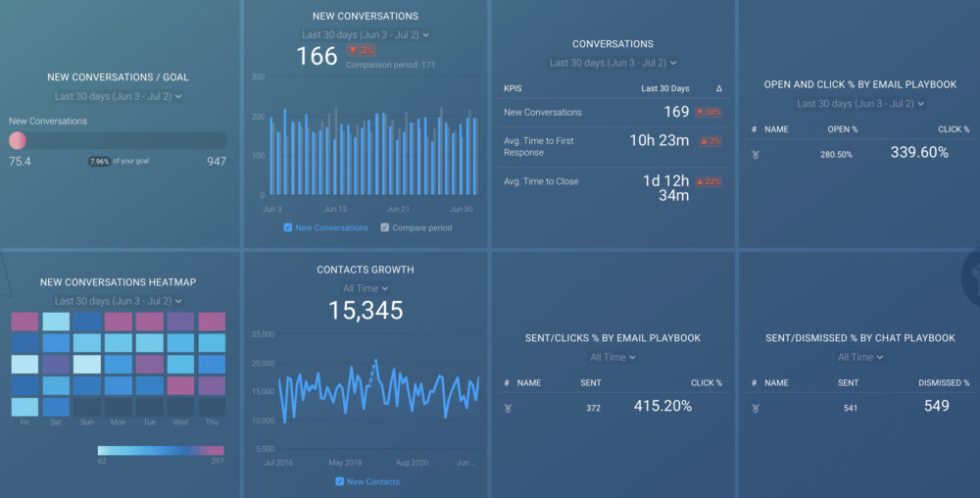Viewport: 980px width, 498px height.
Task: Click the pink goal progress indicator
Action: (x=18, y=140)
